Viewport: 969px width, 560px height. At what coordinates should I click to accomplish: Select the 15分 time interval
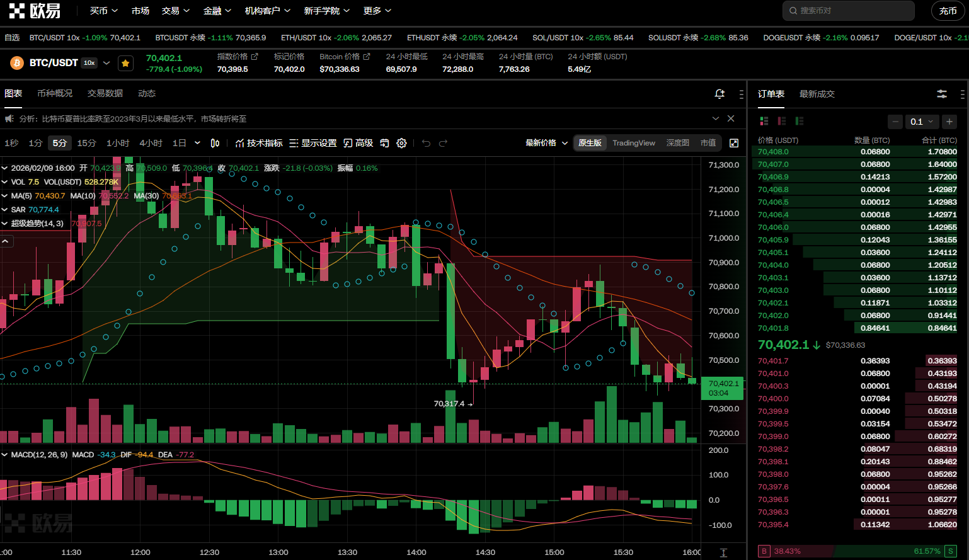pyautogui.click(x=86, y=143)
